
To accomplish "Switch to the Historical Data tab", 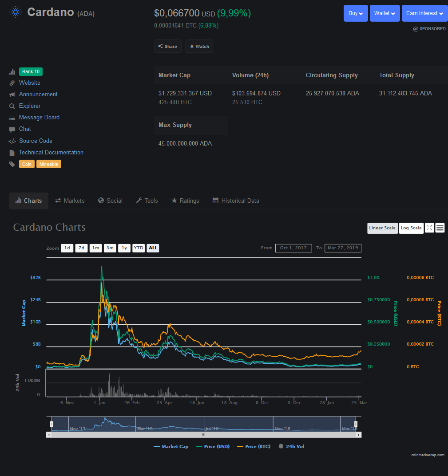I will coord(236,201).
